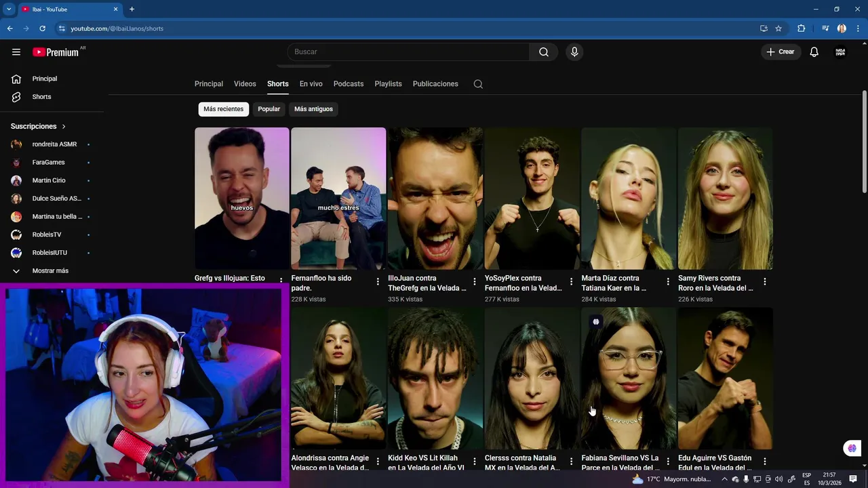This screenshot has width=868, height=488.
Task: Open RobleisTV subscription channel
Action: pyautogui.click(x=46, y=235)
